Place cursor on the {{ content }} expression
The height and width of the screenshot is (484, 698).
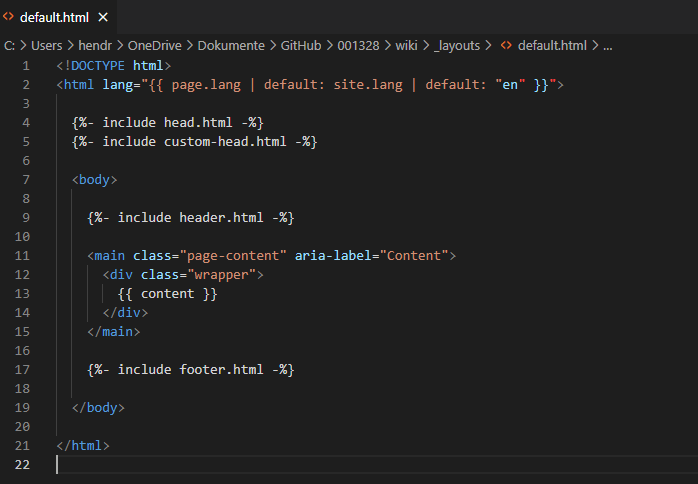pyautogui.click(x=167, y=294)
